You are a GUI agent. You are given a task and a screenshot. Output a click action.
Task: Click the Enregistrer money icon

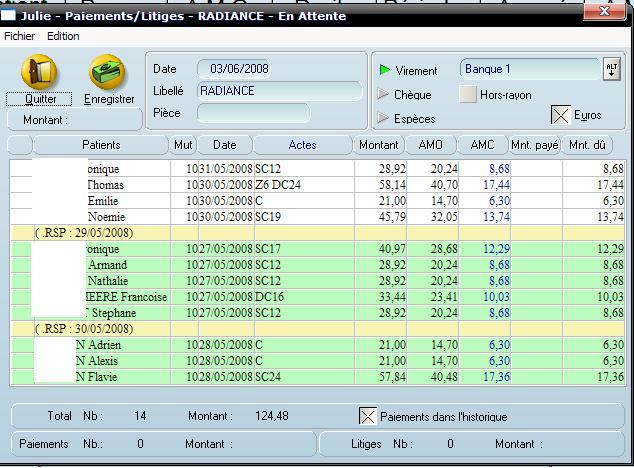click(x=108, y=74)
